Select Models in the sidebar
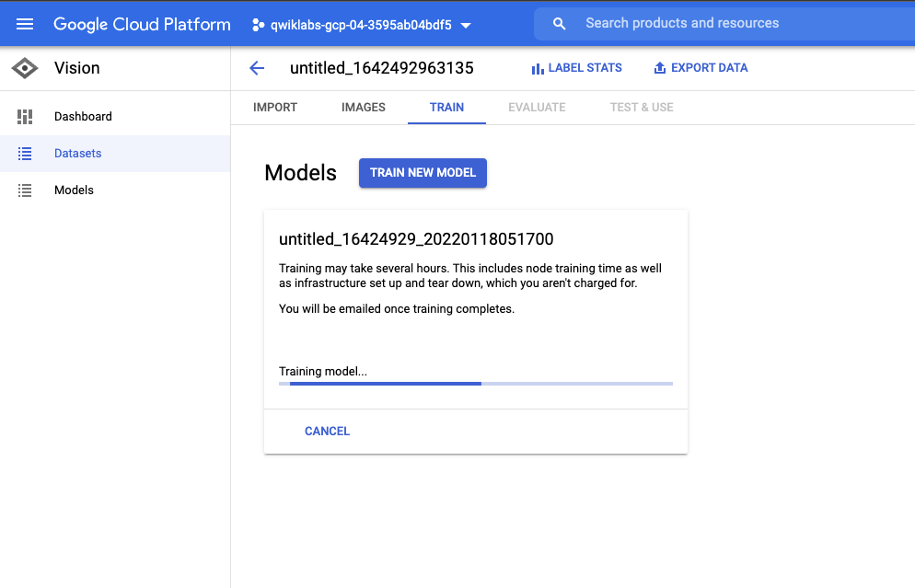Viewport: 915px width, 588px height. tap(115, 190)
